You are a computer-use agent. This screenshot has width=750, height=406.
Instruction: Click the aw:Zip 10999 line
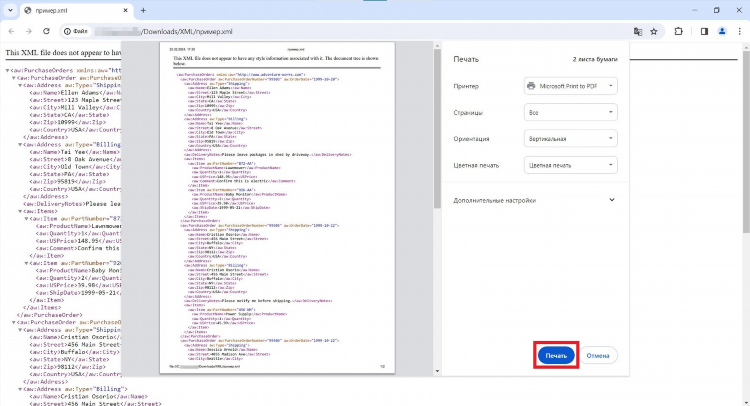[67, 122]
